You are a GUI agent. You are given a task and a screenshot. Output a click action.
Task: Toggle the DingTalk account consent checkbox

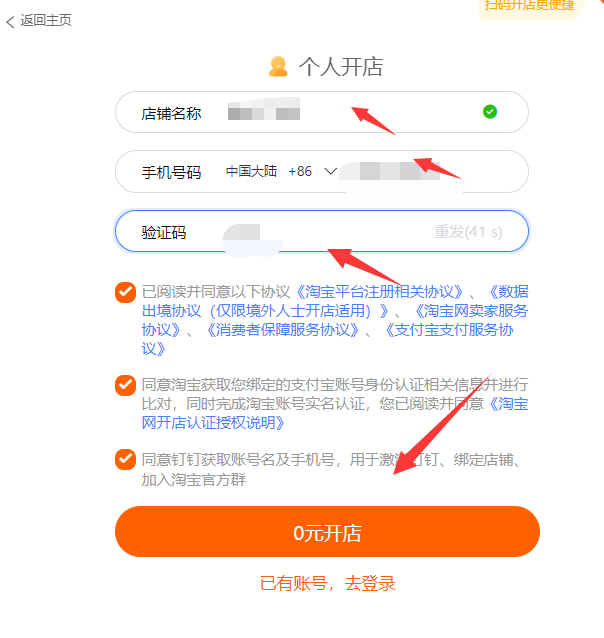pyautogui.click(x=125, y=459)
